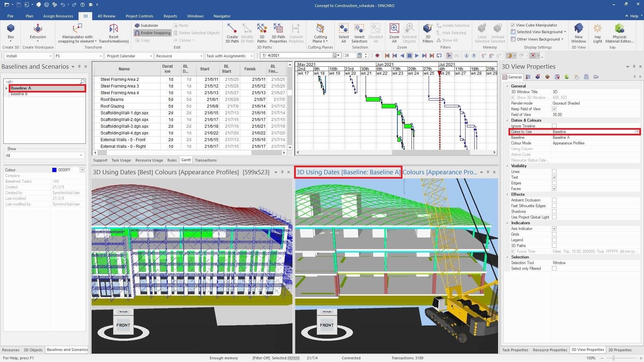The image size is (644, 362).
Task: Click the Enable Snapping button
Action: (153, 33)
